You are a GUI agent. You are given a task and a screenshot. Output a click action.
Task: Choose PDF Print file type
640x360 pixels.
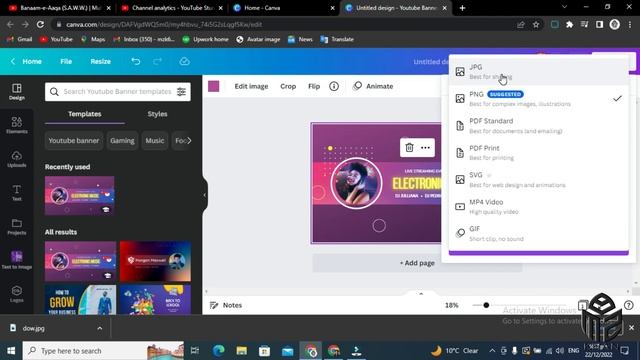point(539,152)
